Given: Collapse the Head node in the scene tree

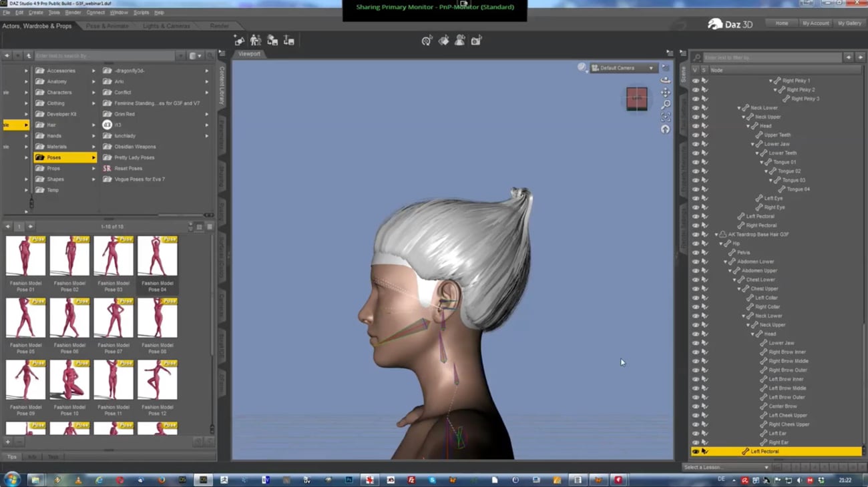Looking at the screenshot, I should point(748,125).
